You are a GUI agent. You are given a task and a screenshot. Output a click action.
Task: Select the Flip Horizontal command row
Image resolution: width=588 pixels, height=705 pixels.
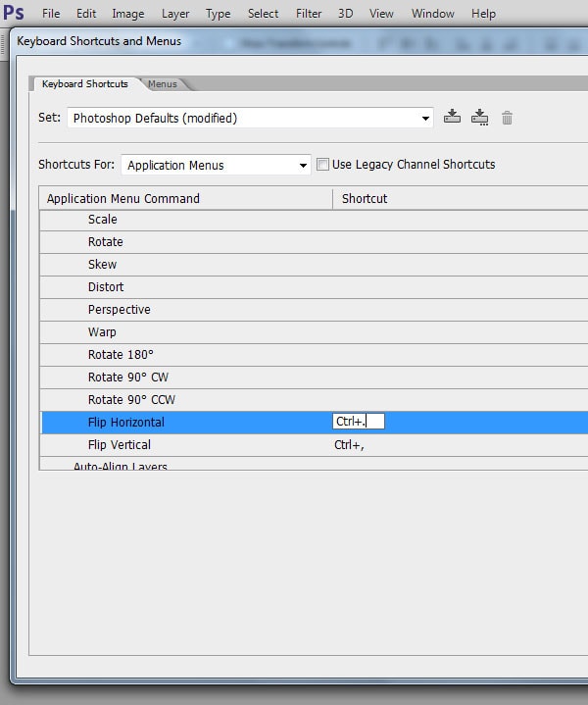pos(314,423)
